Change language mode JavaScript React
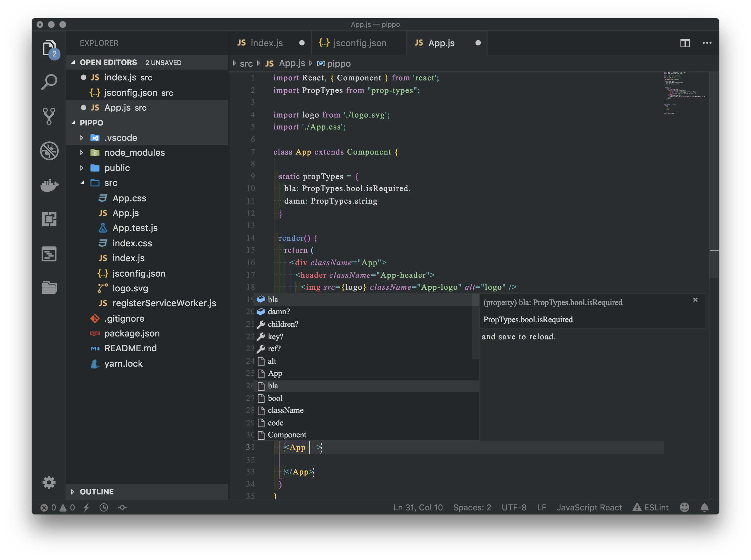Image resolution: width=751 pixels, height=560 pixels. (x=589, y=508)
